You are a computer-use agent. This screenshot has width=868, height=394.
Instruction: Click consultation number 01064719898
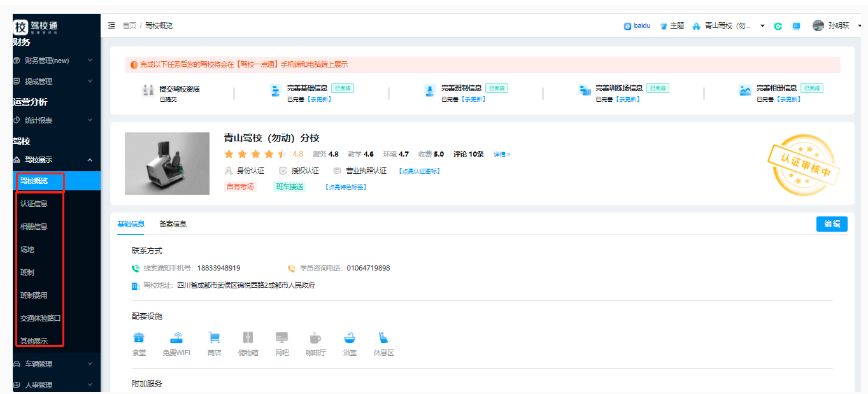coord(368,269)
